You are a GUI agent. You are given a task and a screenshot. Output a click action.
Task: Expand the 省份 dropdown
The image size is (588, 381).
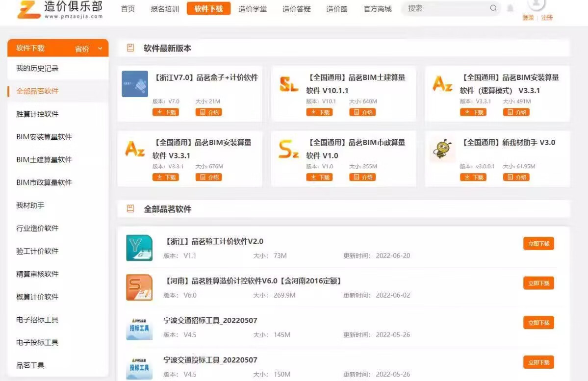click(x=89, y=49)
